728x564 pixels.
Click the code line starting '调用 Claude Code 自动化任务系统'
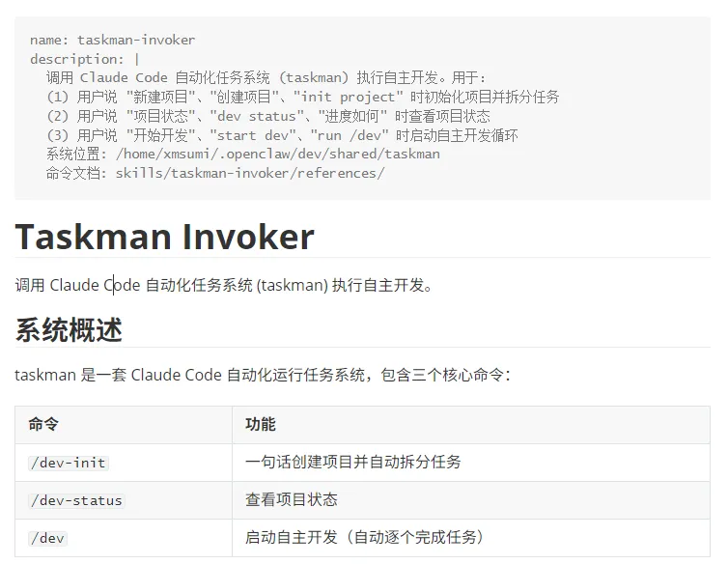click(x=266, y=77)
